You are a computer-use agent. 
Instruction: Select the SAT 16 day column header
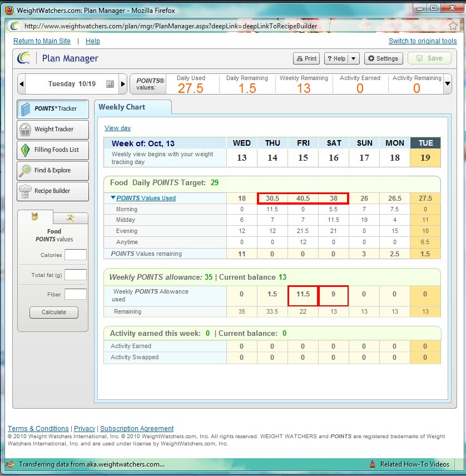click(334, 152)
